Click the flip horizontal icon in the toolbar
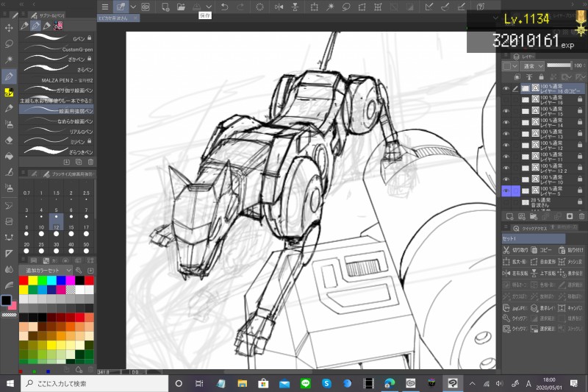The image size is (588, 392). [280, 7]
